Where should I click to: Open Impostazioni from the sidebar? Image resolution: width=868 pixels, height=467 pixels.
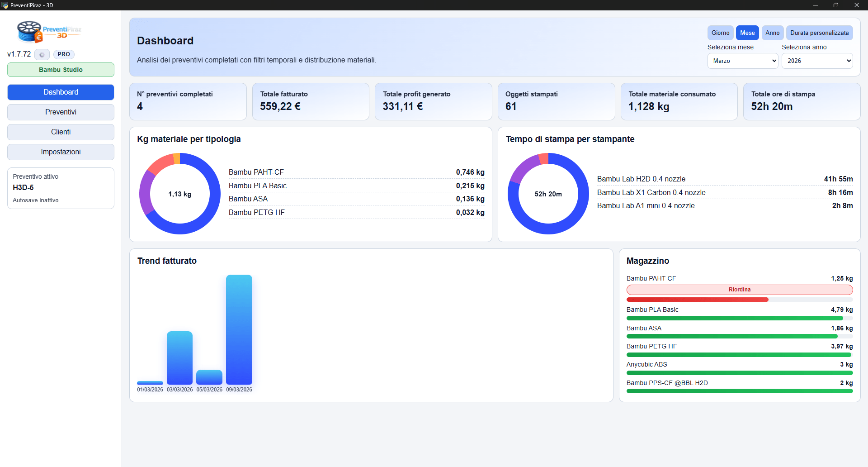(x=61, y=152)
